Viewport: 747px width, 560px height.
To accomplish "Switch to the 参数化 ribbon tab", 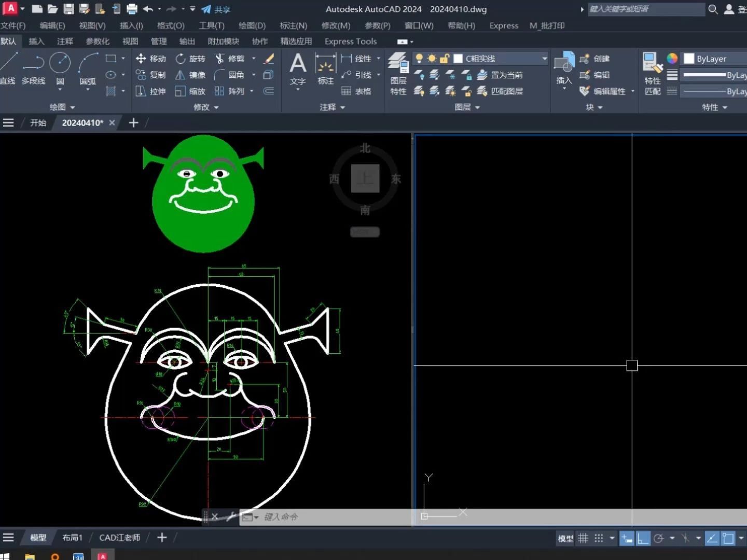I will 98,41.
